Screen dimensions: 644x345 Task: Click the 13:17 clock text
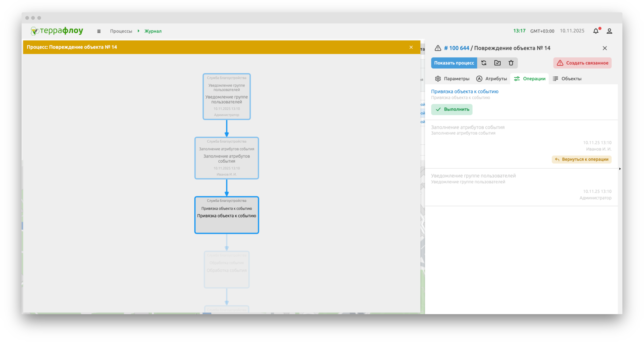[519, 31]
